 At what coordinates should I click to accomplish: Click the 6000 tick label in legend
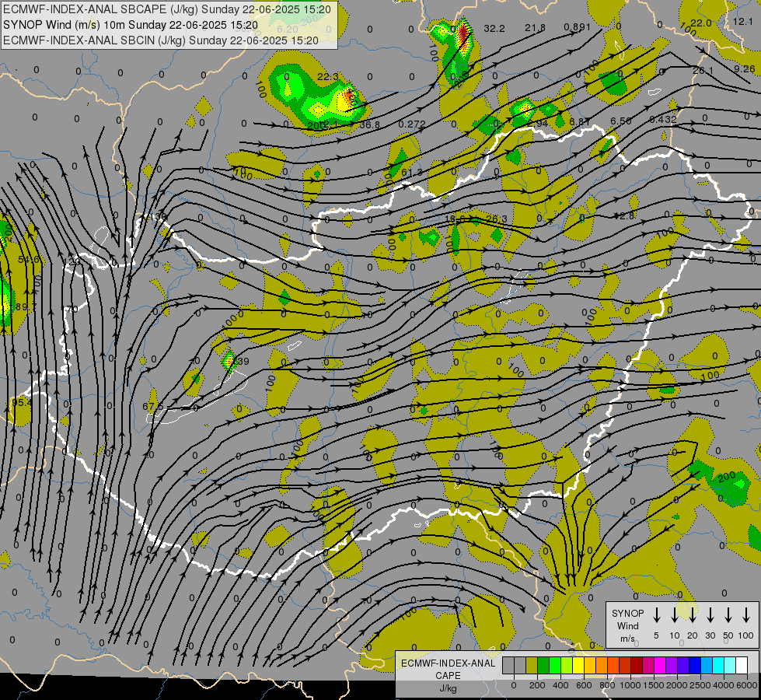[x=748, y=685]
